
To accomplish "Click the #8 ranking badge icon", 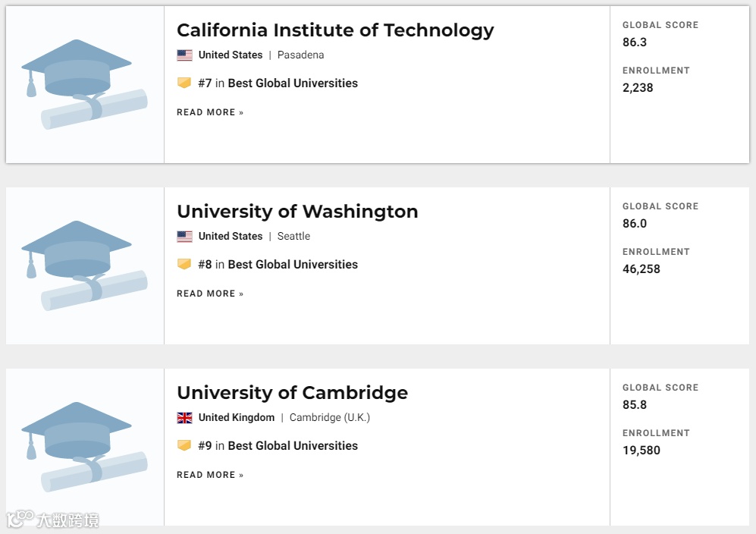I will (x=184, y=265).
